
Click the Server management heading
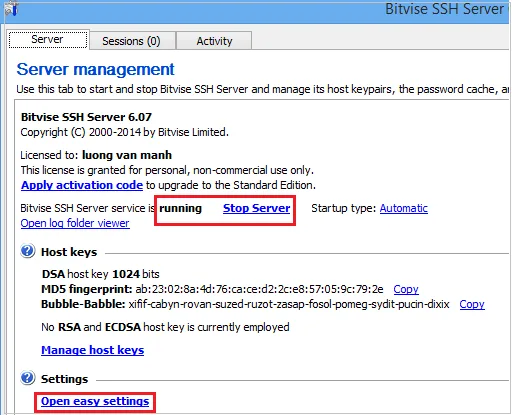point(95,69)
